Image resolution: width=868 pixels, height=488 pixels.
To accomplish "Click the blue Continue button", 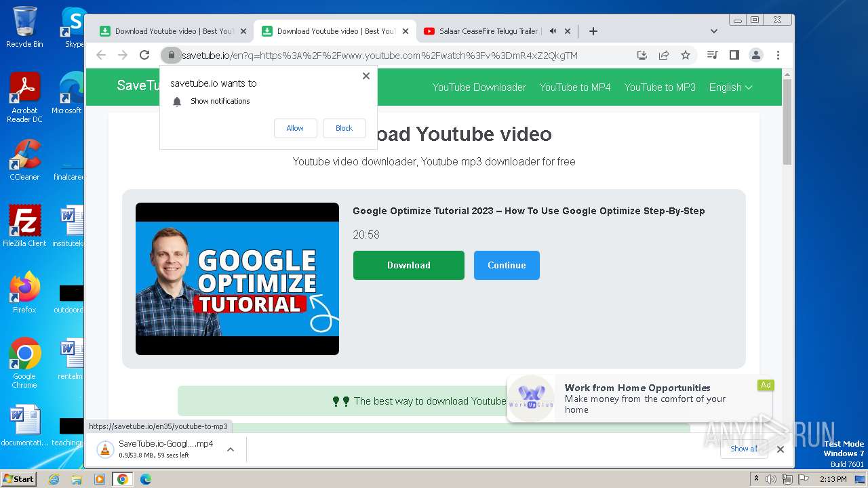I will coord(507,265).
